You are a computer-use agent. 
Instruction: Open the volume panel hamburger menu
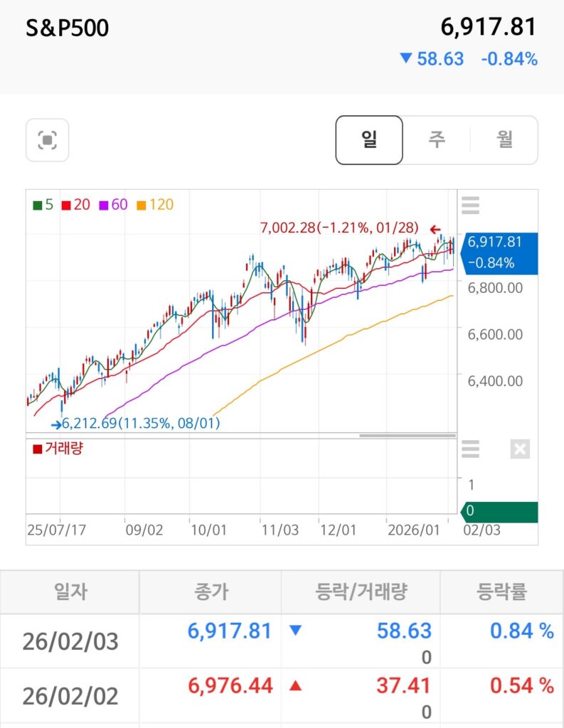coord(470,449)
